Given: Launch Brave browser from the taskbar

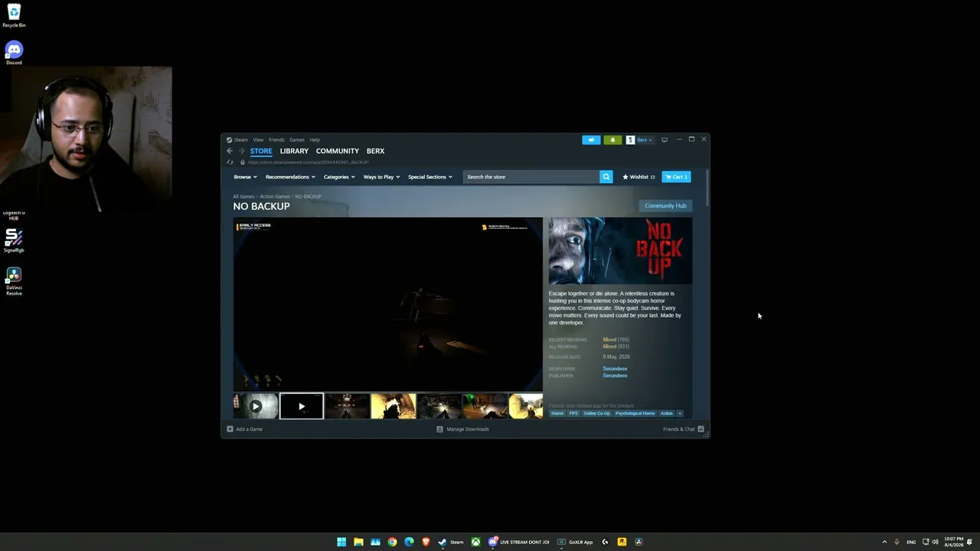Looking at the screenshot, I should click(x=426, y=542).
